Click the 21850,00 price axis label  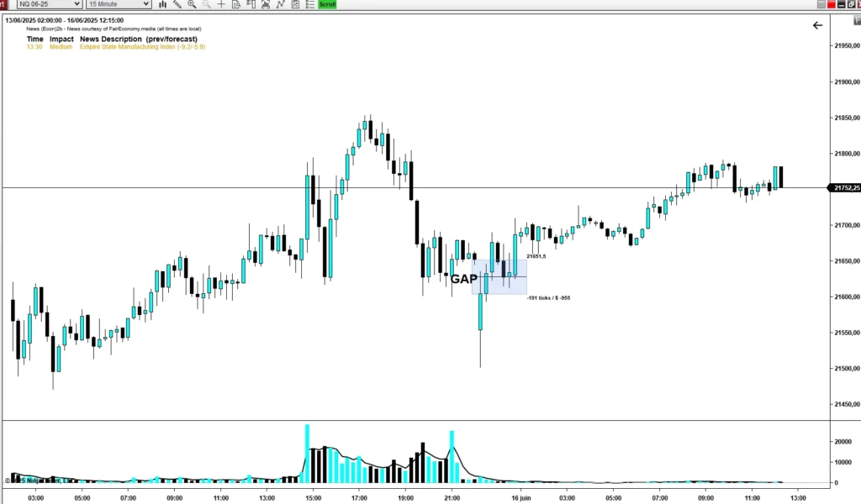click(848, 118)
